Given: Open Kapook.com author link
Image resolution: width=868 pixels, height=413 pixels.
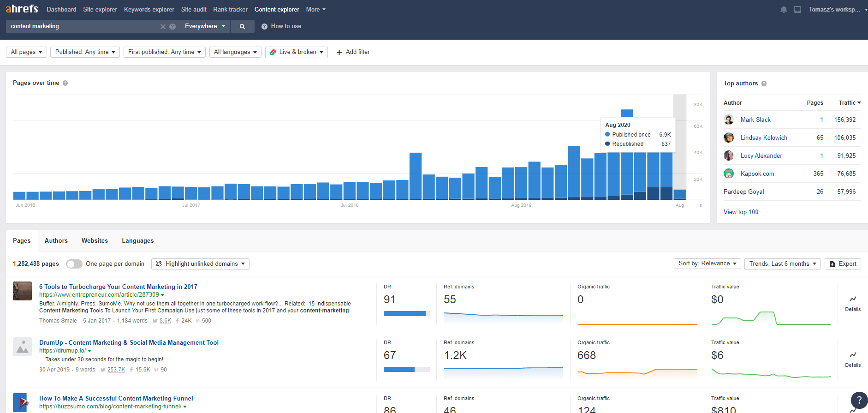Looking at the screenshot, I should (x=757, y=174).
